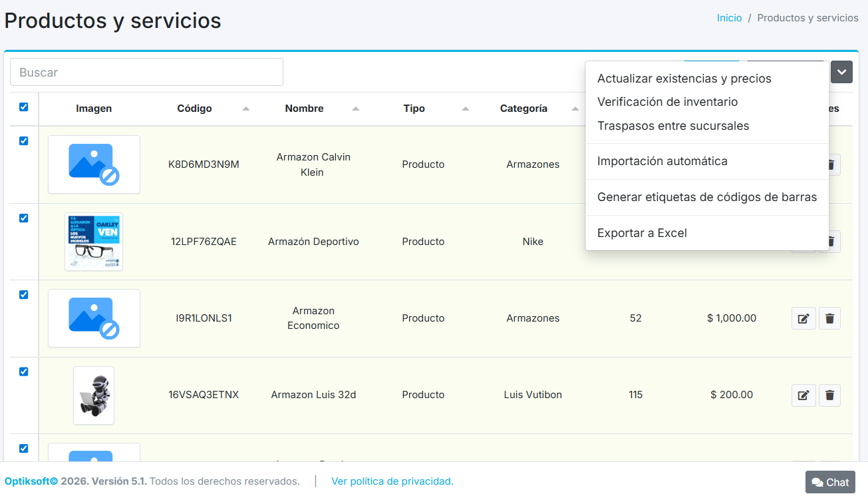Go to Inicio breadcrumb link
The width and height of the screenshot is (868, 498).
[729, 18]
